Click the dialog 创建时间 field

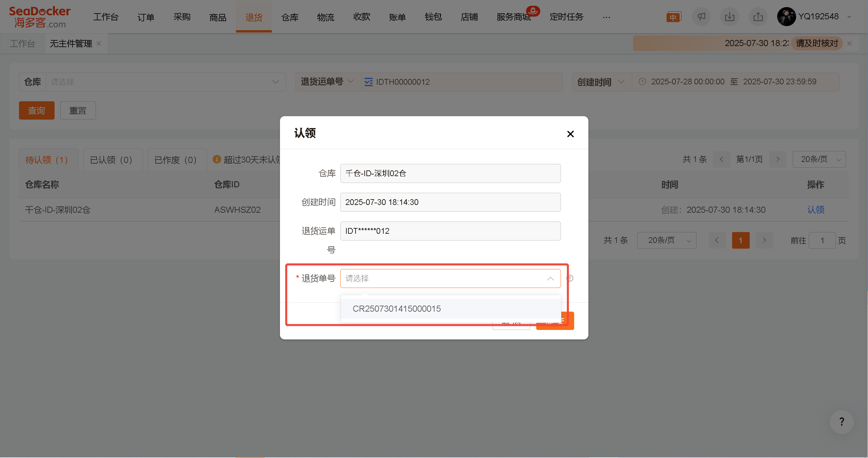(x=450, y=202)
